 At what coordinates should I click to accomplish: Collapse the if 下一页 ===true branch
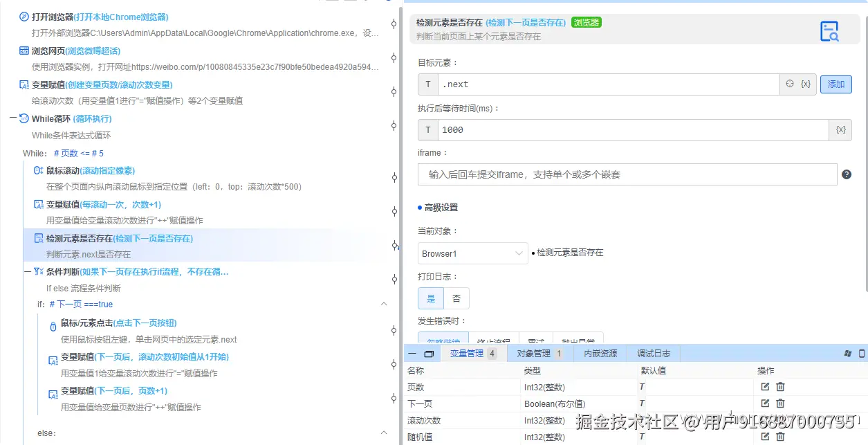384,304
